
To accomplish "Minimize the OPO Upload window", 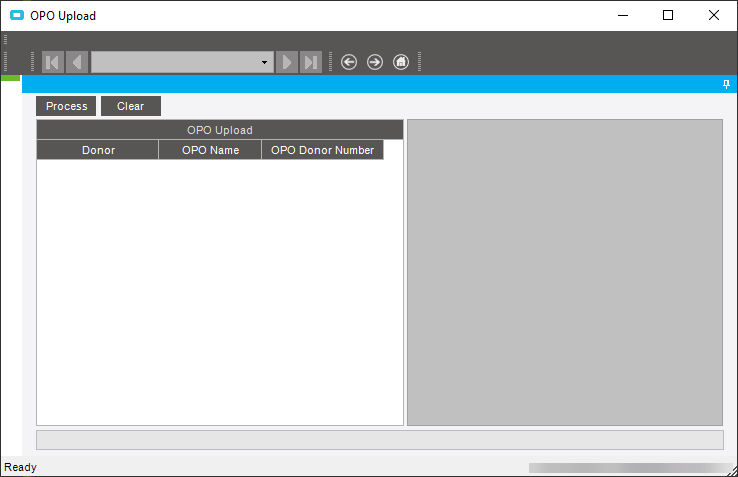I will (623, 16).
